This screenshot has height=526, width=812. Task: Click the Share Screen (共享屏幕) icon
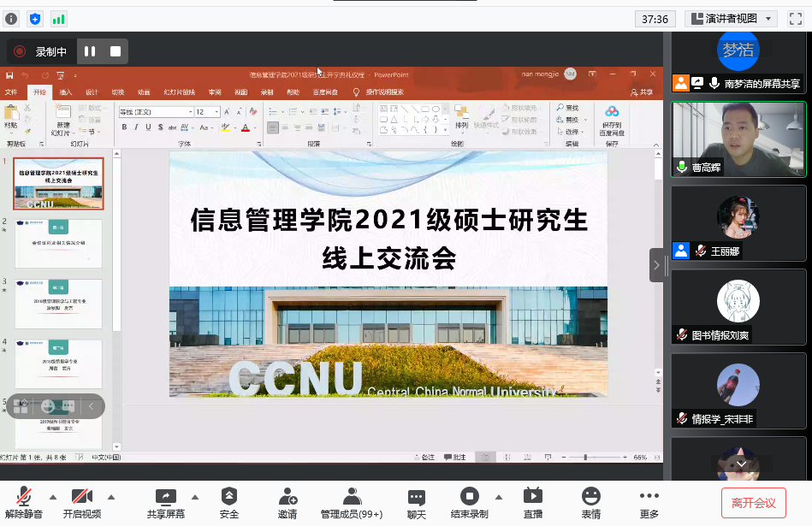pos(165,496)
